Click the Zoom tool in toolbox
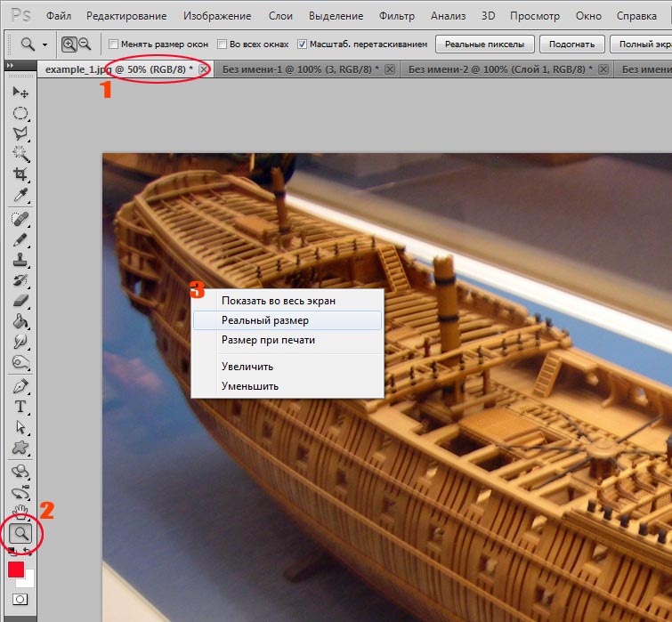Screen dimensions: 672x622 (x=20, y=534)
